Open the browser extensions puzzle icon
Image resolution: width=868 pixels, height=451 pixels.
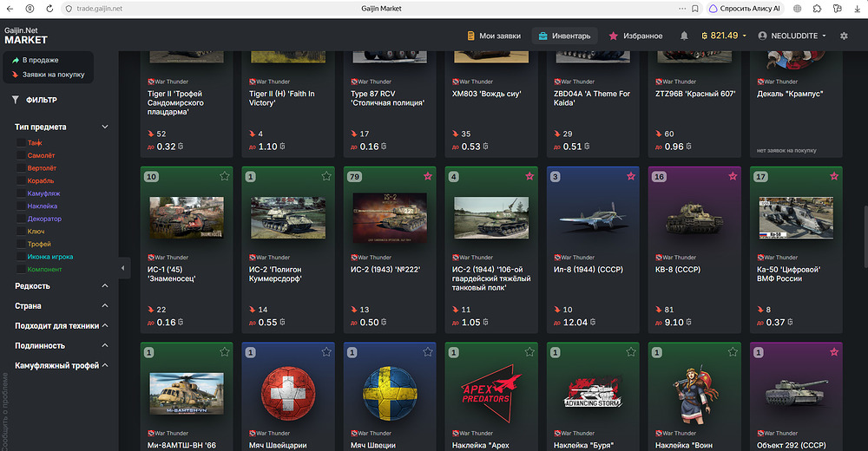tap(817, 9)
